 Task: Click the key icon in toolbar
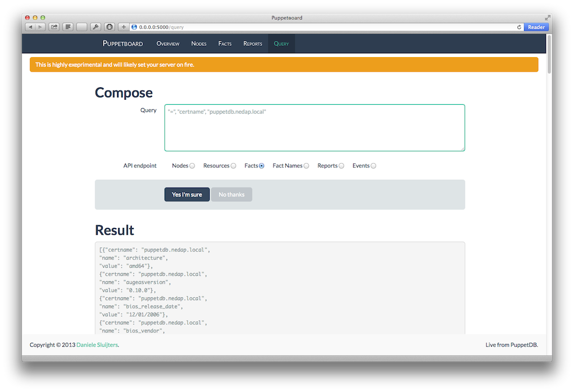95,27
